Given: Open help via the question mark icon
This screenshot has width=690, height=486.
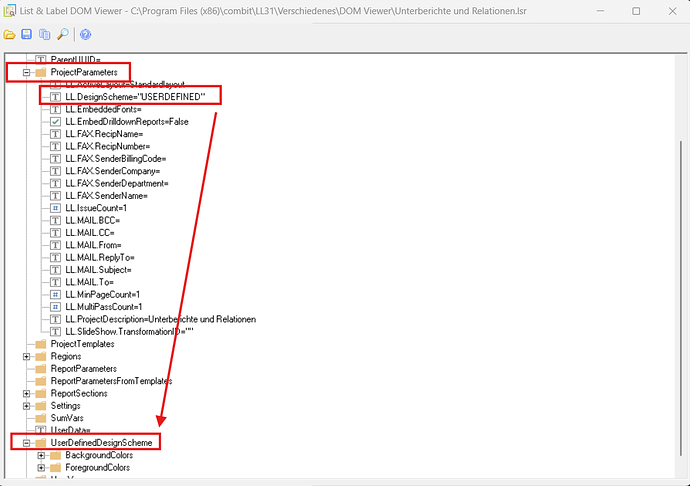Looking at the screenshot, I should 85,34.
